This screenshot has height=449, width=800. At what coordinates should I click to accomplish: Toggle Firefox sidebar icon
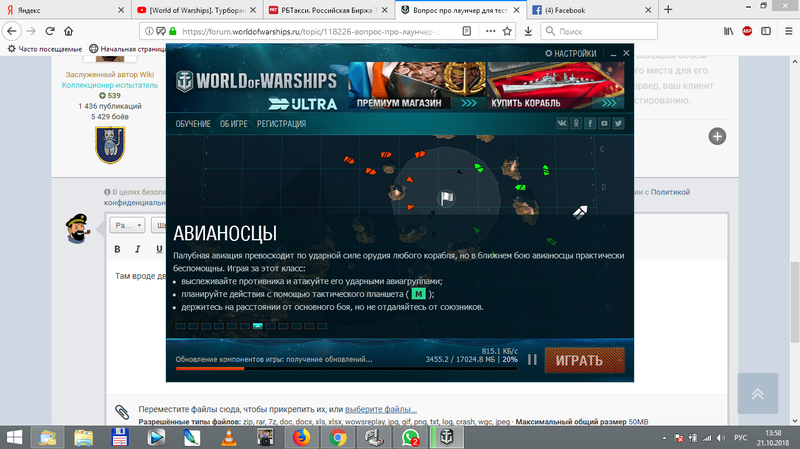point(766,31)
